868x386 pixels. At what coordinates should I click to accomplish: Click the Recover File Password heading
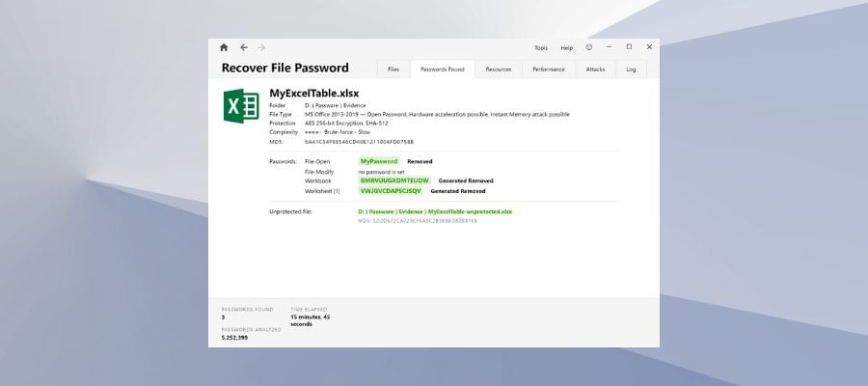point(285,68)
